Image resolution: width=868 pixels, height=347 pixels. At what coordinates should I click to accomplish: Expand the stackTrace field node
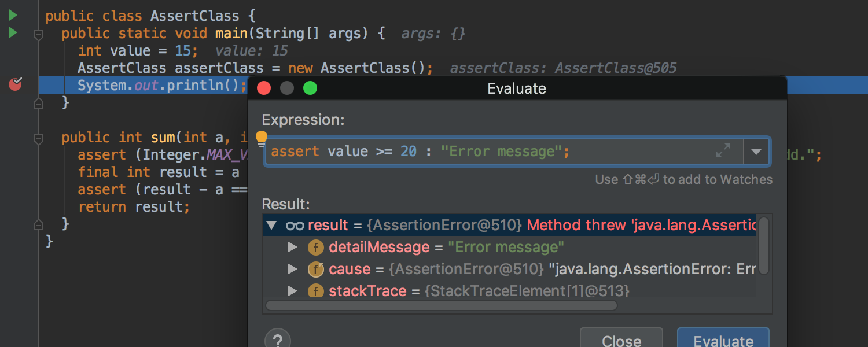[293, 290]
